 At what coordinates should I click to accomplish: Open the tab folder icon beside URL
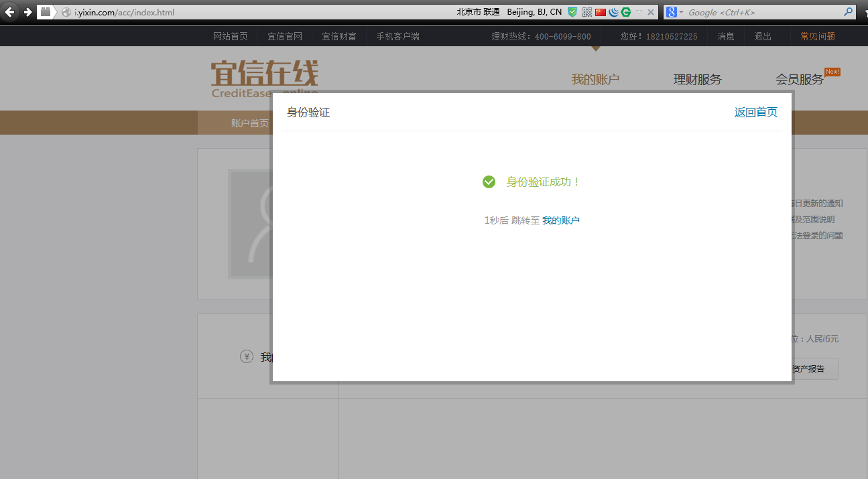46,12
